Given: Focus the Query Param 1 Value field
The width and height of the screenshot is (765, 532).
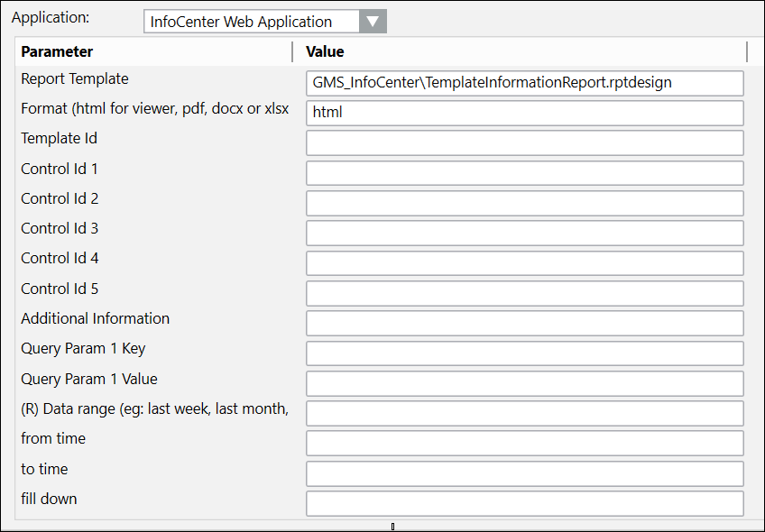Looking at the screenshot, I should pos(524,383).
